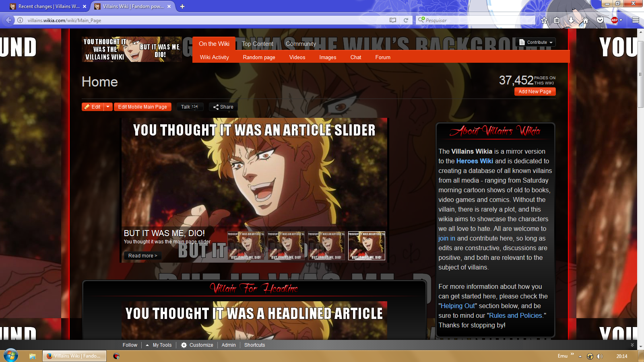Open the Talk page button
The width and height of the screenshot is (644, 362).
point(190,107)
